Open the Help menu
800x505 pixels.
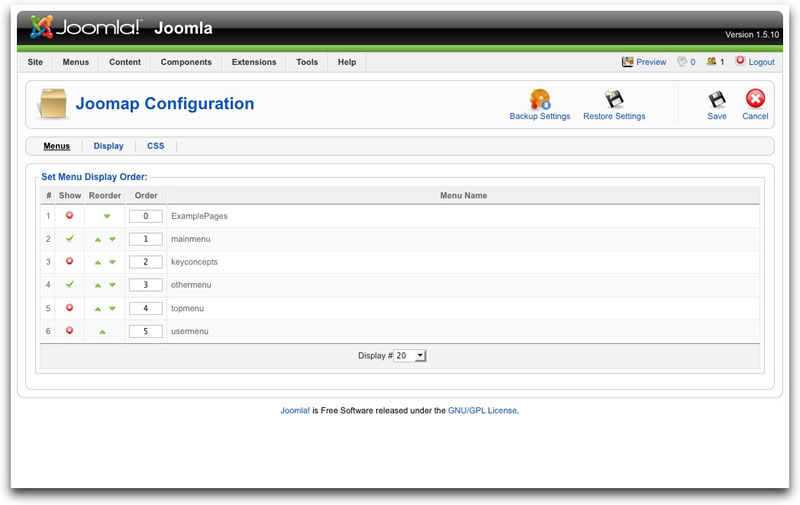coord(347,62)
